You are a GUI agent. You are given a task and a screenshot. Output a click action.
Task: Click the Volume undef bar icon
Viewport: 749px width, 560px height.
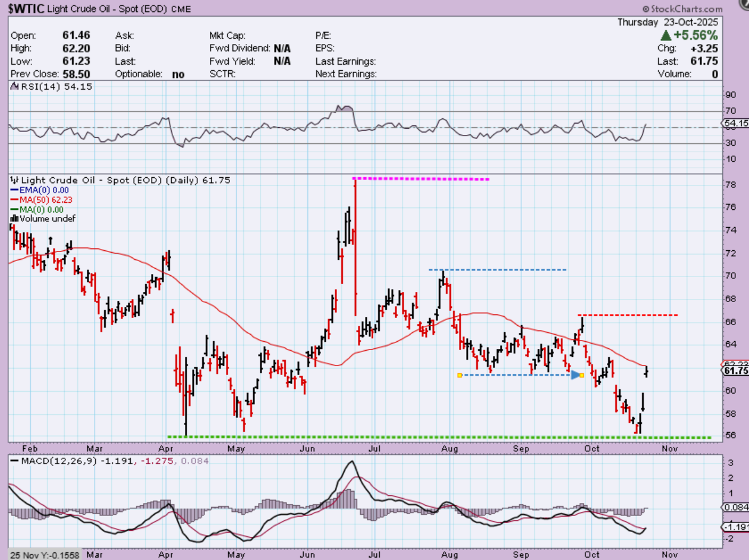15,218
